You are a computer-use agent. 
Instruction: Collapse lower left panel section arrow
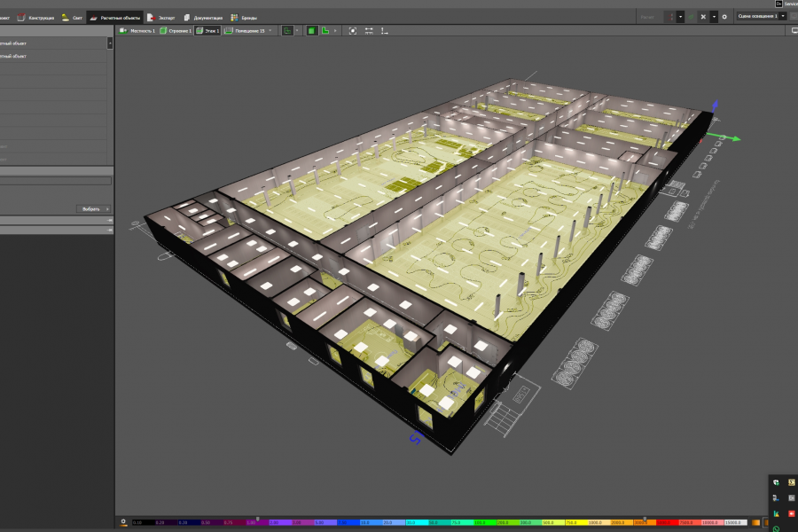pyautogui.click(x=110, y=230)
